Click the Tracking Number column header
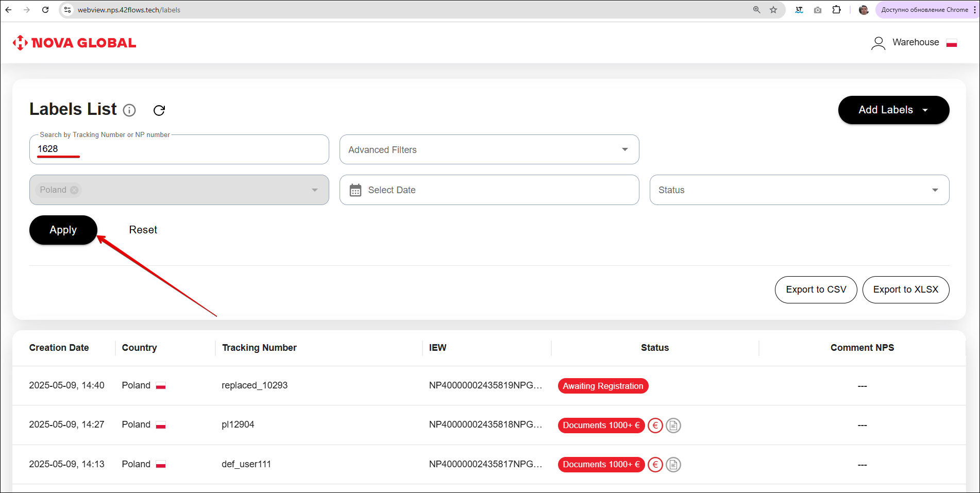This screenshot has width=980, height=493. (259, 348)
